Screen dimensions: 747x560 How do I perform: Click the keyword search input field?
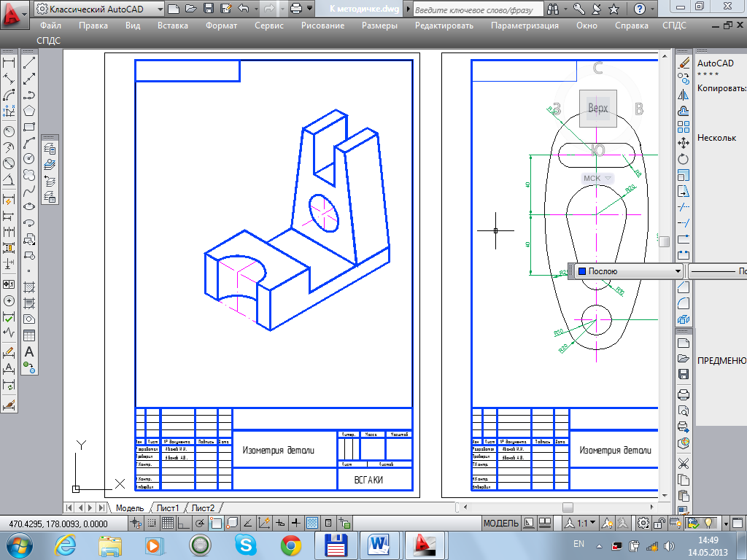(478, 9)
